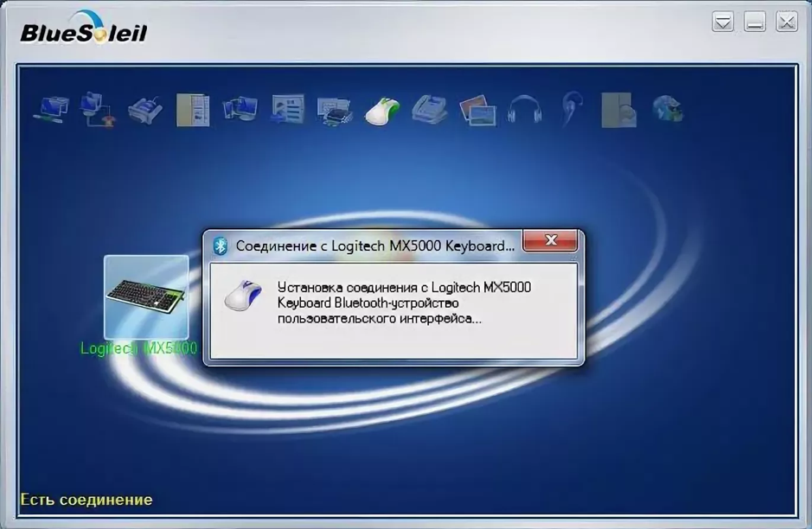This screenshot has height=529, width=812.
Task: Open the File Transfer folder icon
Action: tap(193, 110)
